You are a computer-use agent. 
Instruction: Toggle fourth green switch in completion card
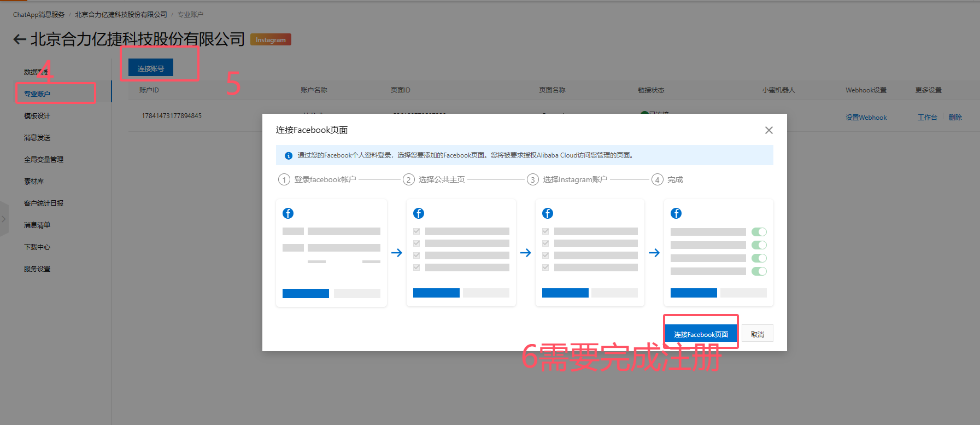759,271
